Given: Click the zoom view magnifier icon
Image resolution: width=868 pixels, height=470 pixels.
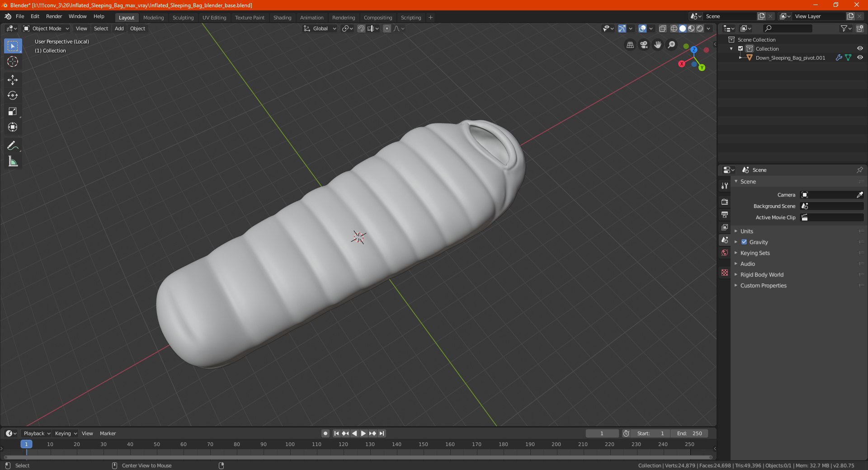Looking at the screenshot, I should [672, 45].
